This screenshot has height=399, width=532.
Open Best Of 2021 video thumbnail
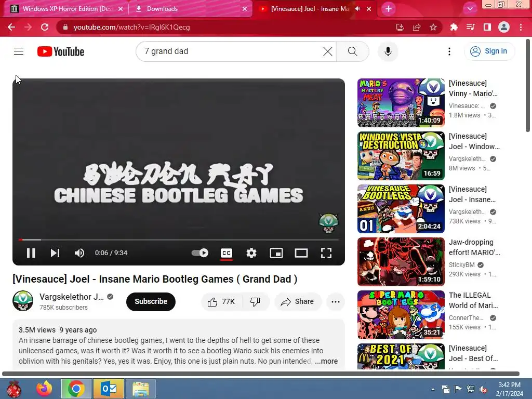point(401,356)
